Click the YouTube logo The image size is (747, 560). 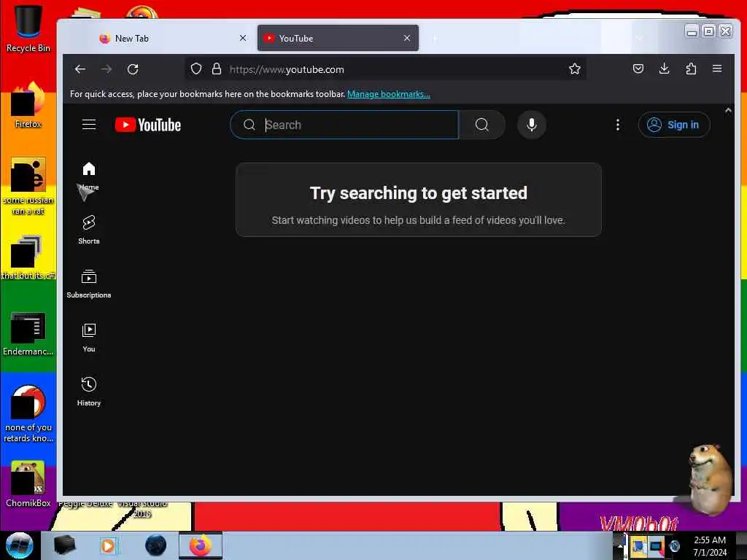(148, 125)
